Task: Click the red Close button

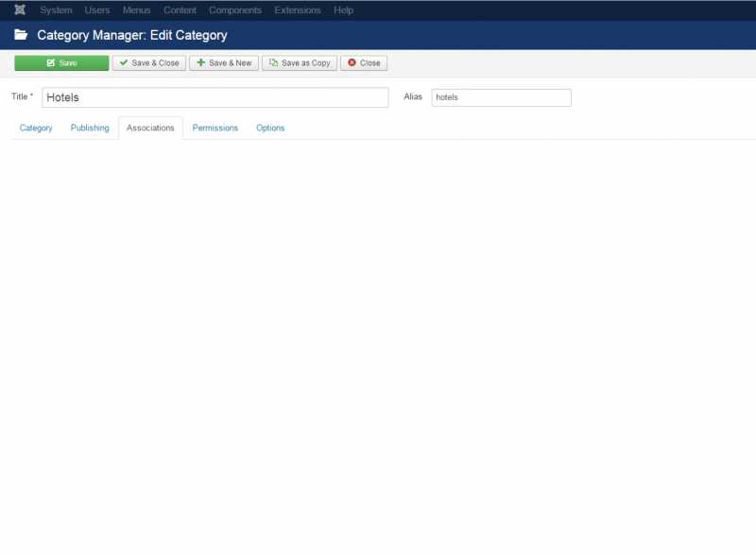Action: (364, 63)
